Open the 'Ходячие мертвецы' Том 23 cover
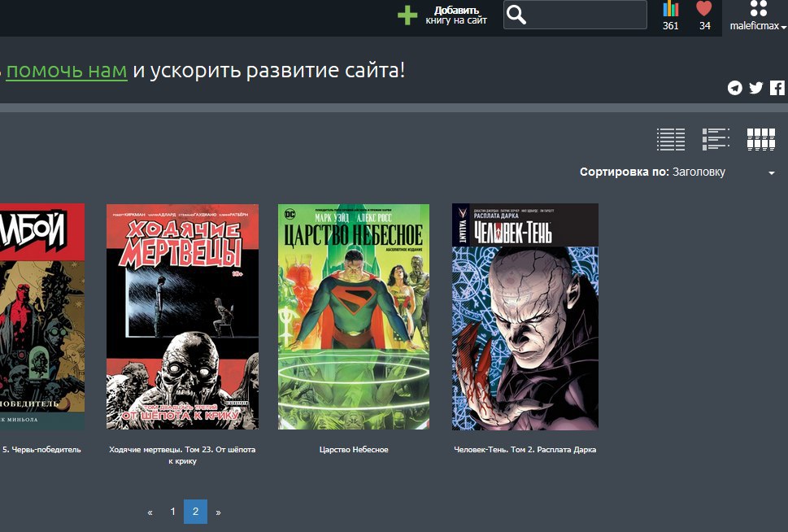Screen dimensions: 788x532 click(x=182, y=316)
